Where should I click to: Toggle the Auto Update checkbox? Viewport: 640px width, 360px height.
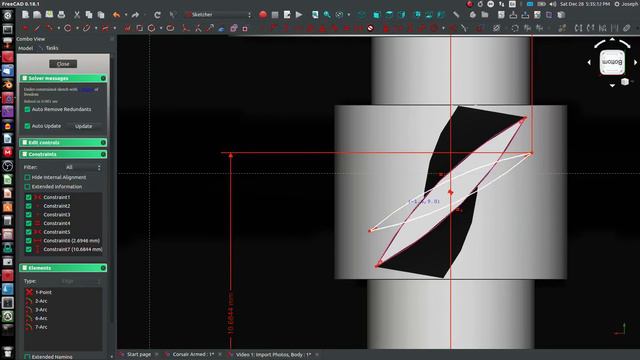point(27,126)
